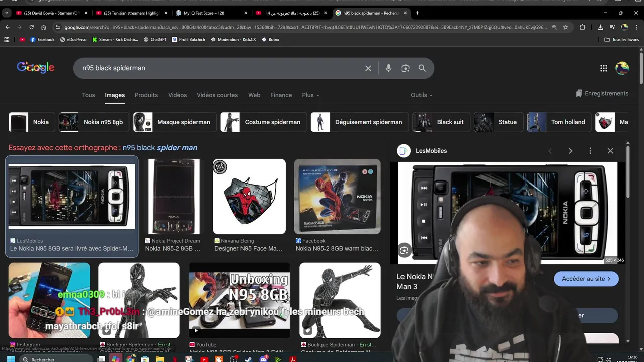Open YouTube bookmark icon
The height and width of the screenshot is (362, 644).
point(22,39)
